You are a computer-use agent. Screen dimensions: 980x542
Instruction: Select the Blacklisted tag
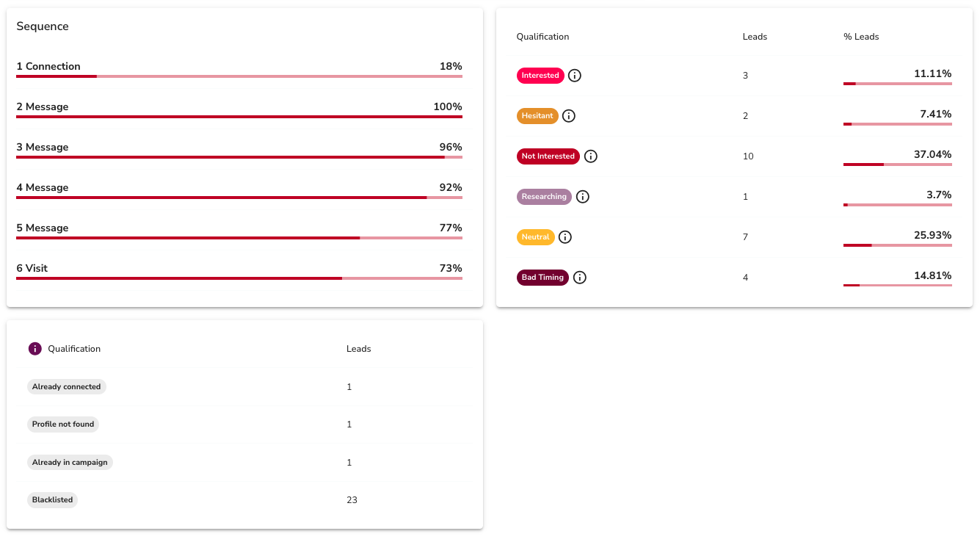52,500
